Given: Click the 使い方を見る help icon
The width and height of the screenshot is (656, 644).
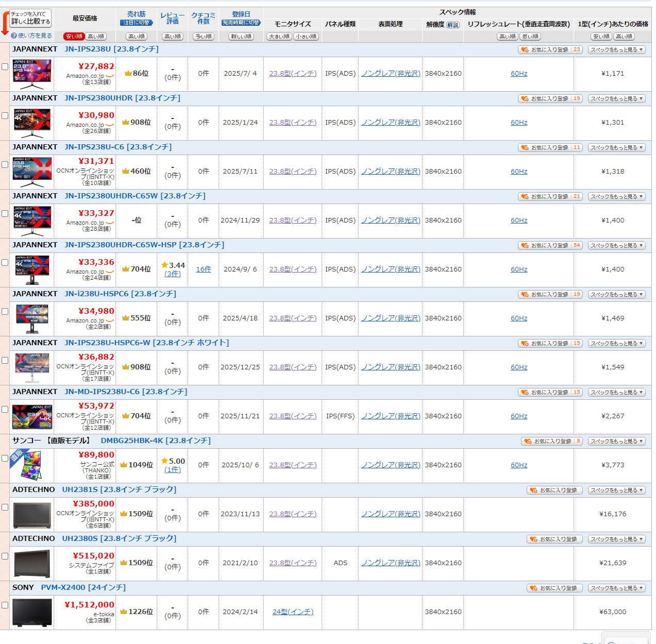Looking at the screenshot, I should tap(14, 36).
